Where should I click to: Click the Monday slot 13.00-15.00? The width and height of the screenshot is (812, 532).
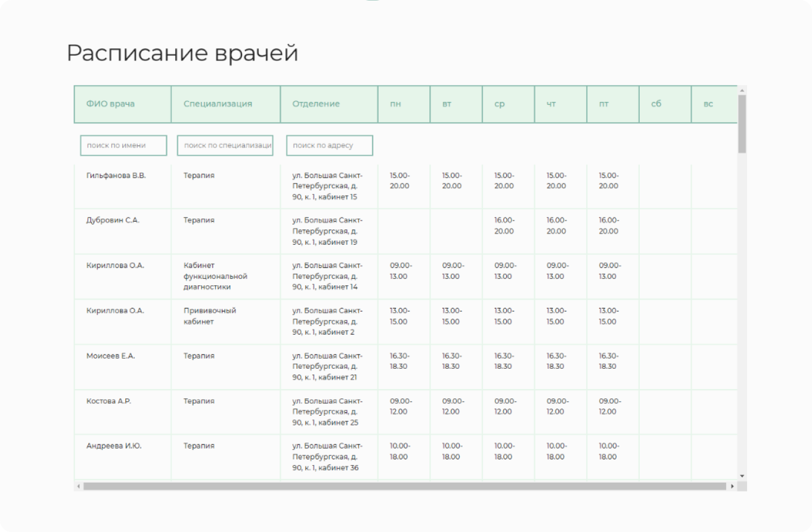(x=400, y=316)
